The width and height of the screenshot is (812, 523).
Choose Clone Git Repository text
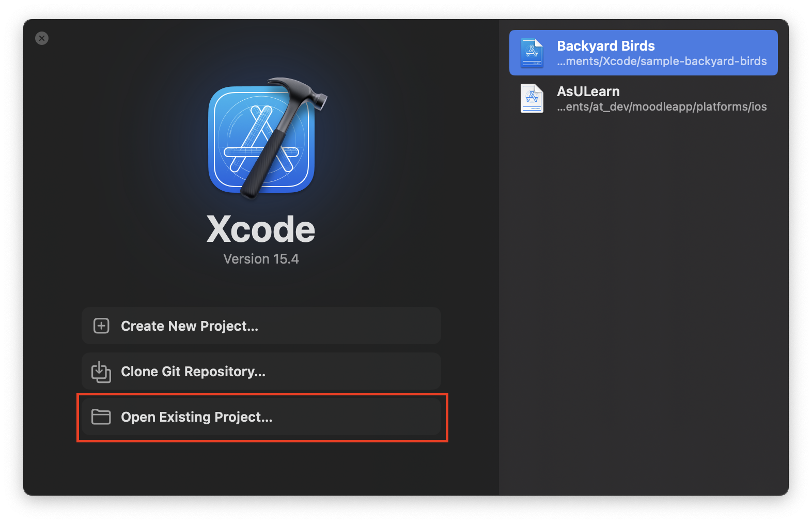(193, 372)
